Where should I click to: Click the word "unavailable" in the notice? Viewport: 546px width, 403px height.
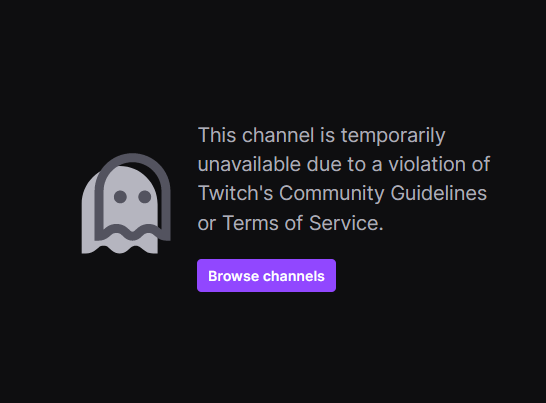[249, 164]
